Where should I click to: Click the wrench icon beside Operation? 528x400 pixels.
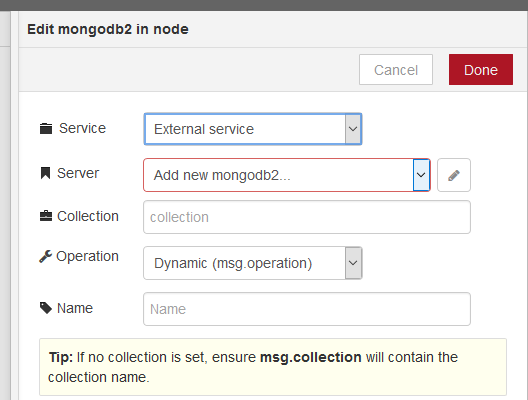45,257
